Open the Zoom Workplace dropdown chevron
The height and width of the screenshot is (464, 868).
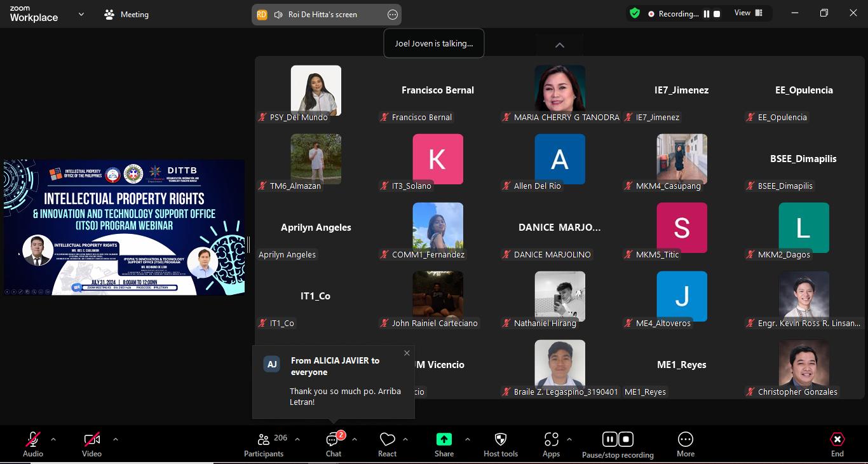click(x=81, y=14)
